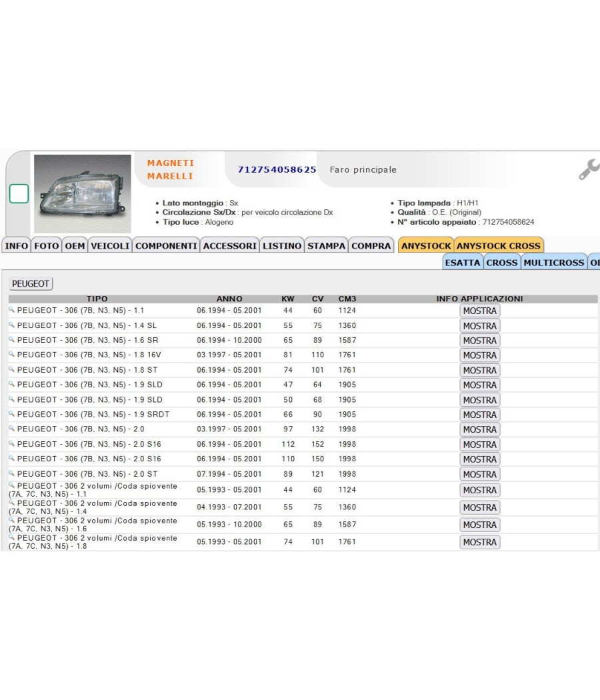This screenshot has width=600, height=700.
Task: Open the OEM tab
Action: point(75,245)
